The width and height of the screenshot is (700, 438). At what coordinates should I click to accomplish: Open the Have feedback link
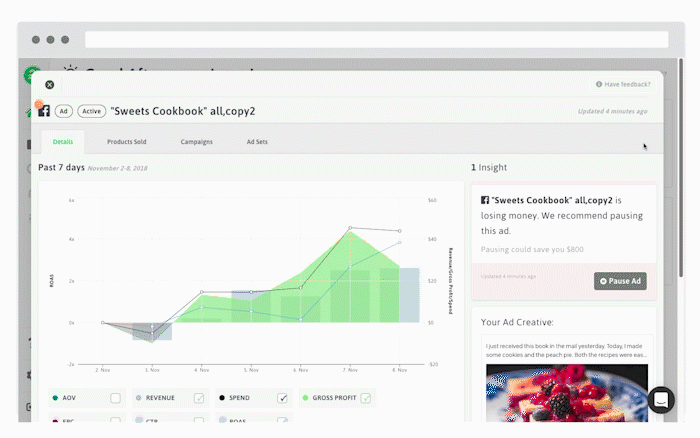[x=628, y=85]
